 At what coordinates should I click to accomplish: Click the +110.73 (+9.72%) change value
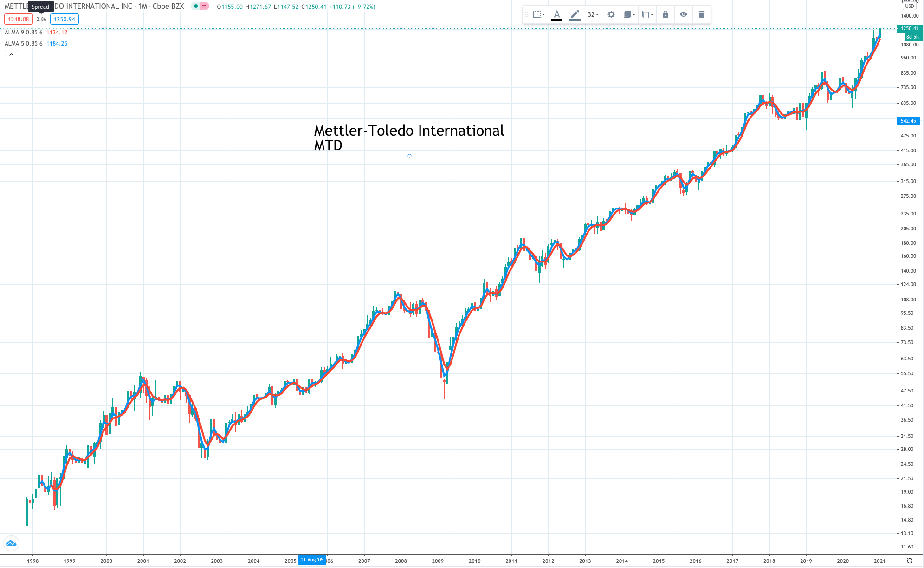(x=352, y=7)
